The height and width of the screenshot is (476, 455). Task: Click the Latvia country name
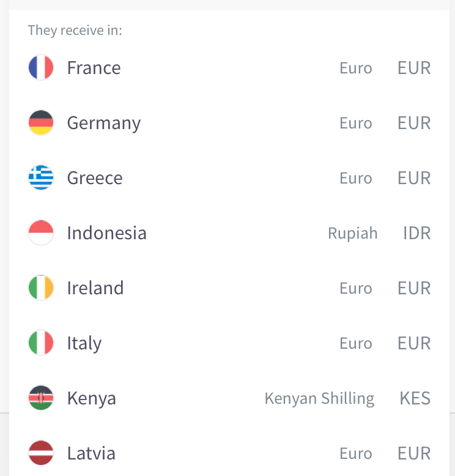coord(91,453)
